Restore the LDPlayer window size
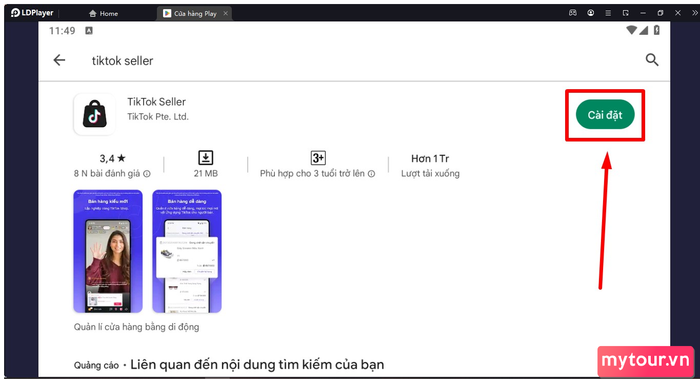 pos(660,13)
